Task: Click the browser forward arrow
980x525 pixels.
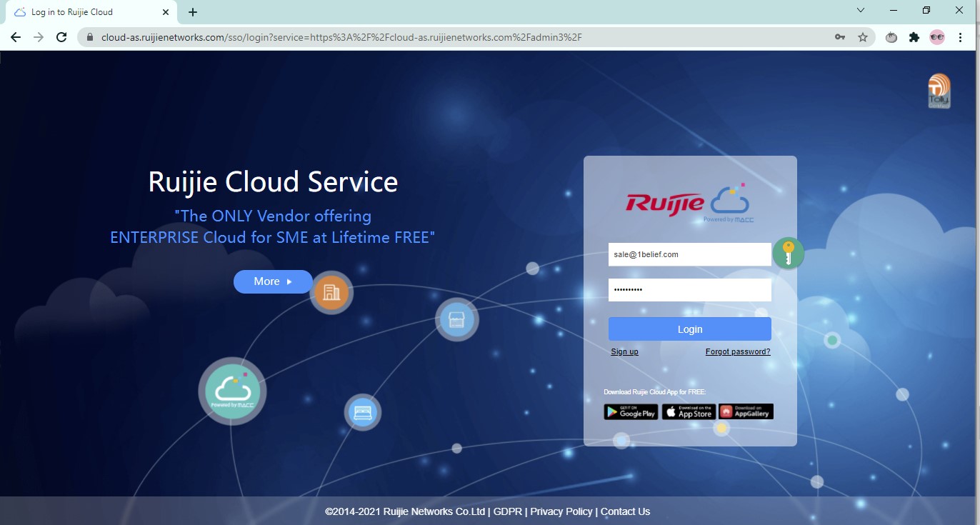Action: [39, 37]
